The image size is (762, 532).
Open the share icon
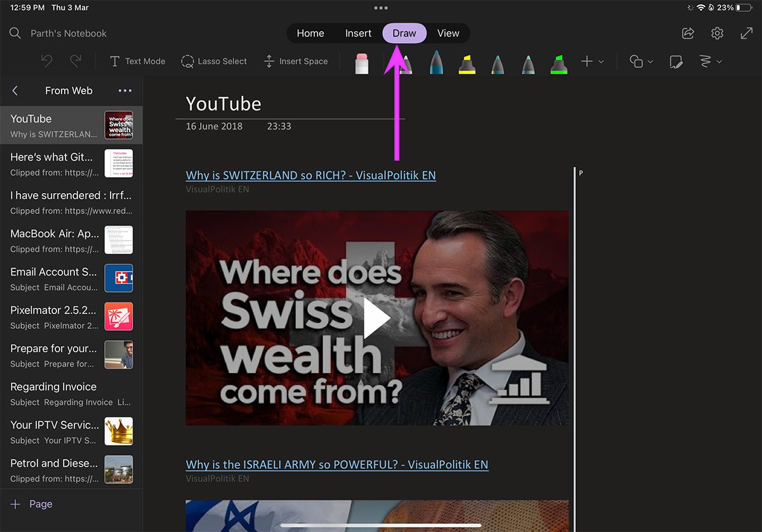pos(688,33)
